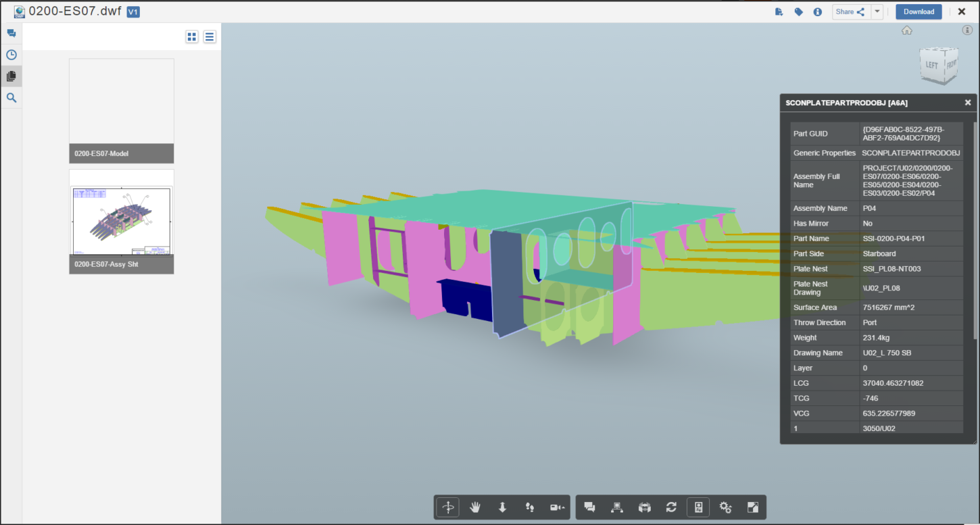Start First Person walk footsteps tool
980x525 pixels.
[530, 507]
